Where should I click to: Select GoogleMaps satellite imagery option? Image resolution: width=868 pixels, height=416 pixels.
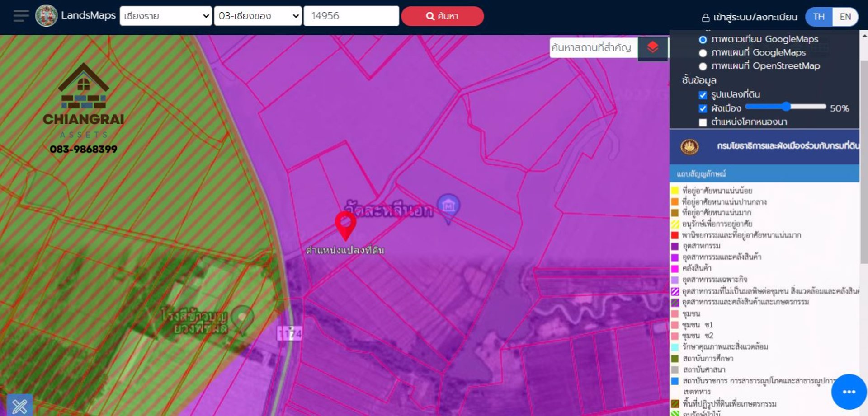click(x=703, y=40)
